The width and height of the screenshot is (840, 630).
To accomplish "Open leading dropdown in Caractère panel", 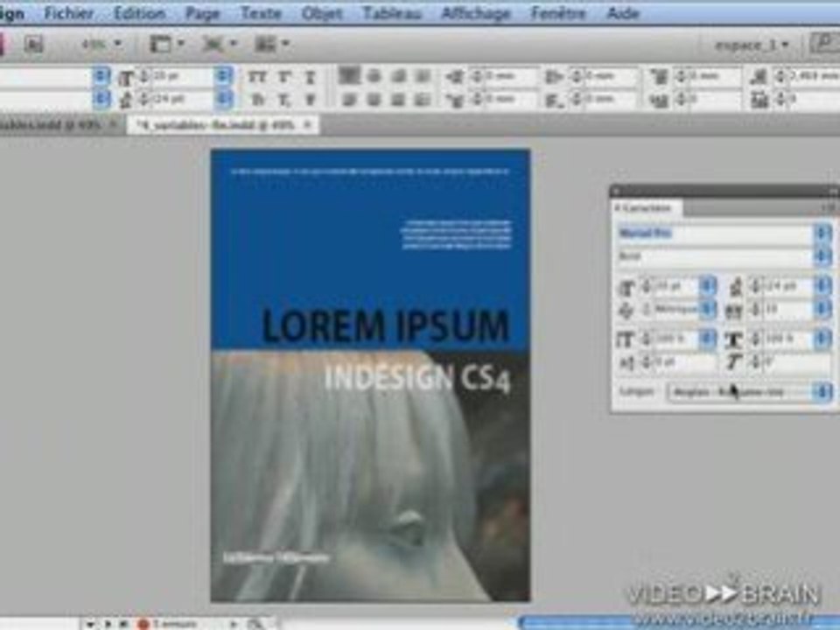I will tap(822, 287).
